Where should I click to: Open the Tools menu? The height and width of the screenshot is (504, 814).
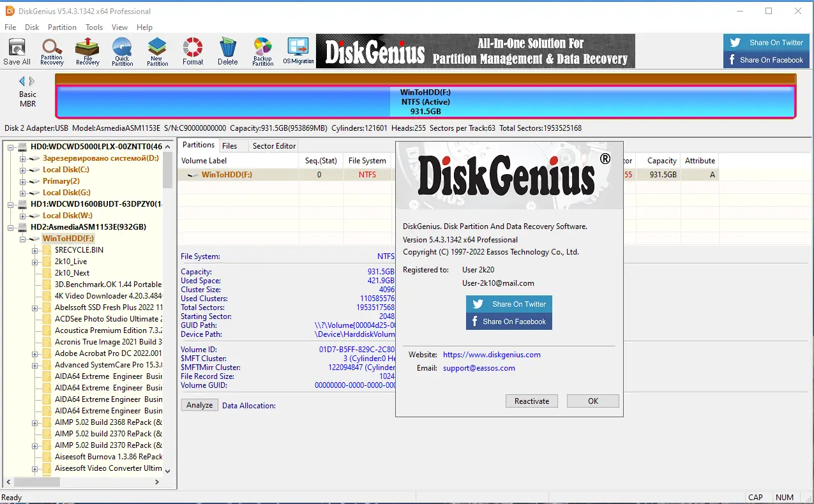tap(94, 27)
